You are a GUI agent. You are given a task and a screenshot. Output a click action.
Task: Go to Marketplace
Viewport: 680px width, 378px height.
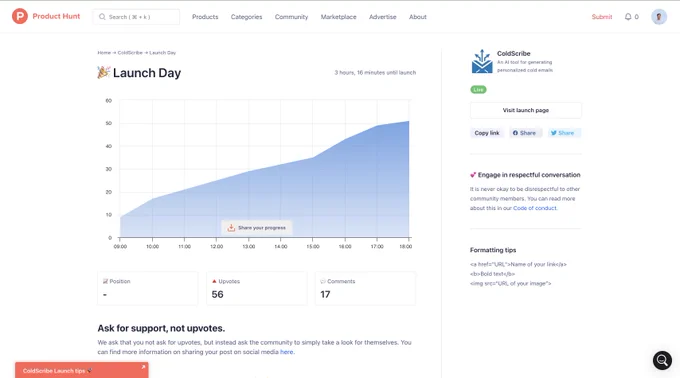click(x=339, y=17)
